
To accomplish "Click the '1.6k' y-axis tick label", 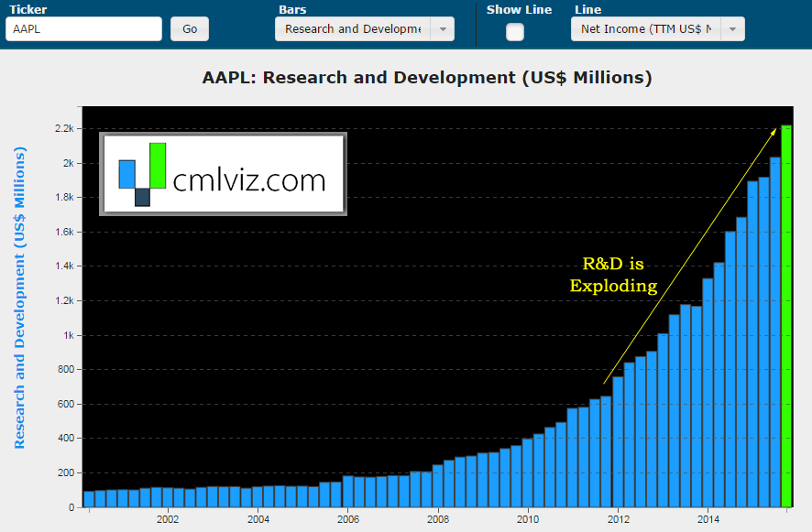I will coord(65,232).
